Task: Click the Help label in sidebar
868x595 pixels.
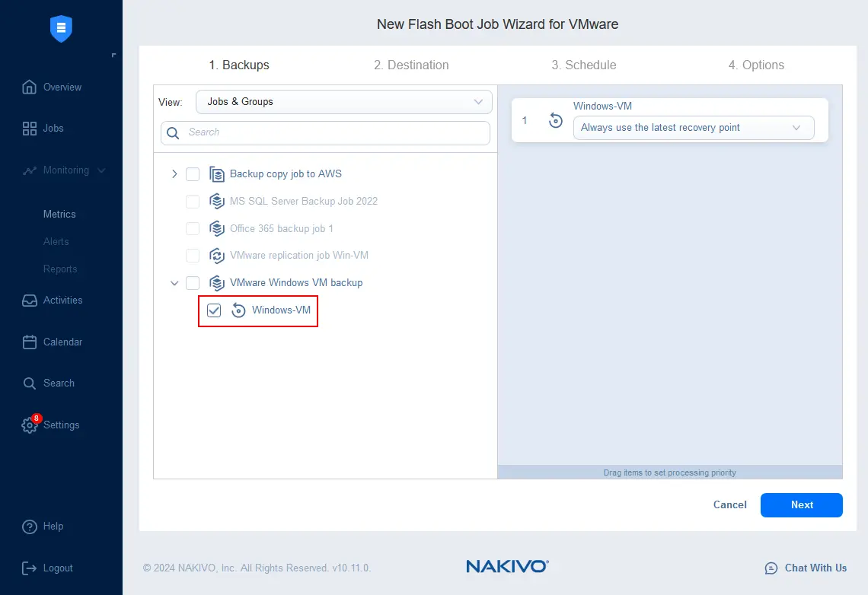Action: tap(53, 527)
